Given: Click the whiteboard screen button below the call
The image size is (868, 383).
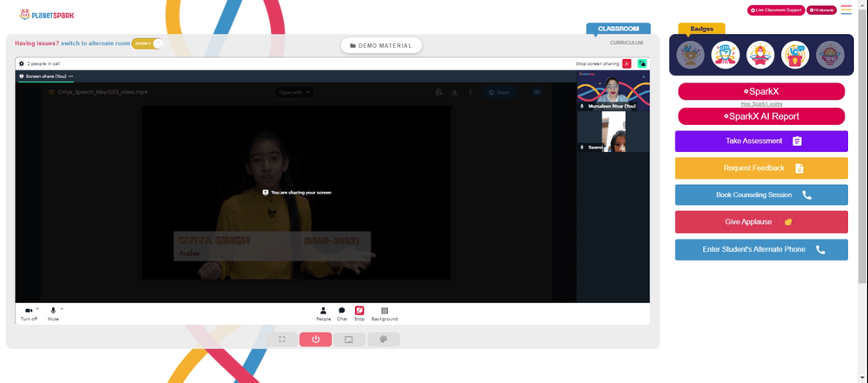Looking at the screenshot, I should [349, 340].
